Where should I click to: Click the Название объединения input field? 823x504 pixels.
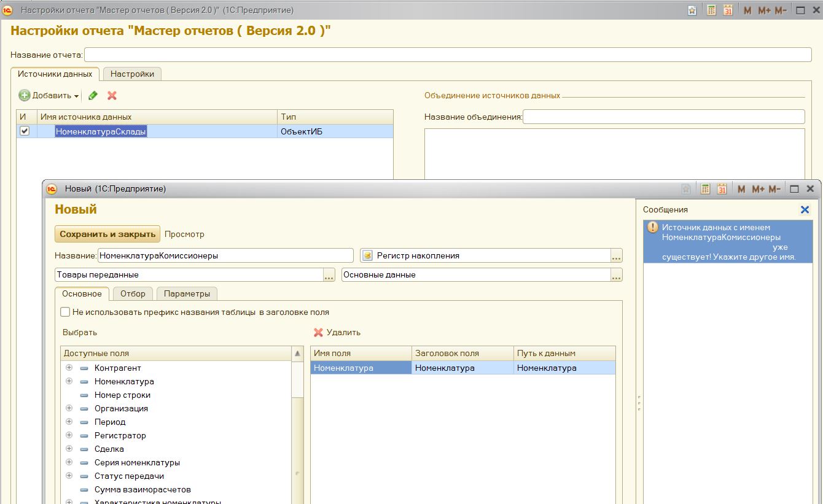pos(664,117)
